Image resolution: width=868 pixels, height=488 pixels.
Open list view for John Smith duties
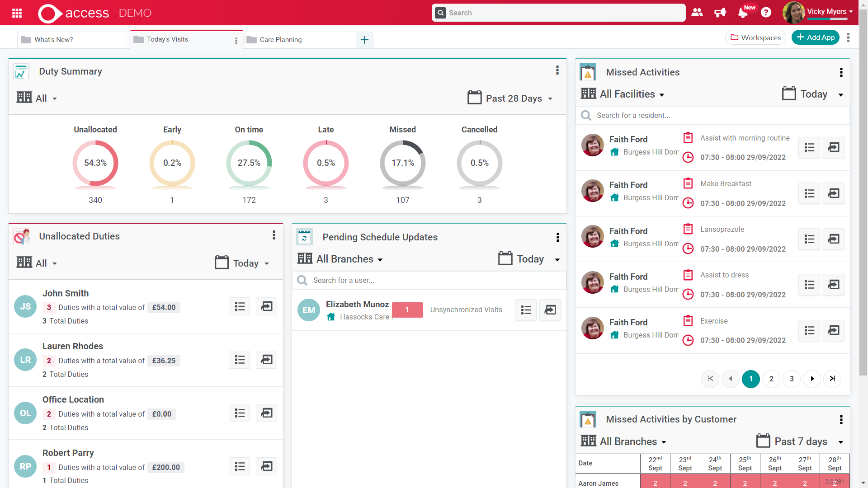pos(240,306)
